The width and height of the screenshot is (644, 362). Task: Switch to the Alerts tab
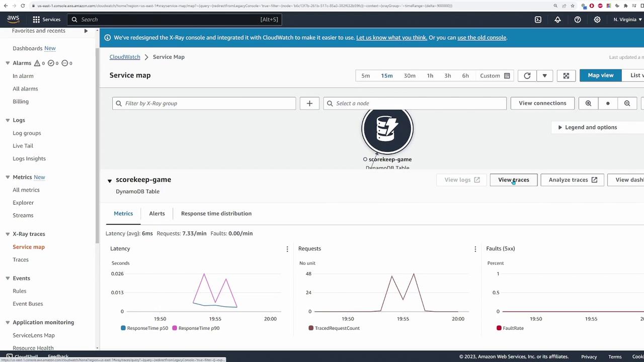pyautogui.click(x=156, y=214)
